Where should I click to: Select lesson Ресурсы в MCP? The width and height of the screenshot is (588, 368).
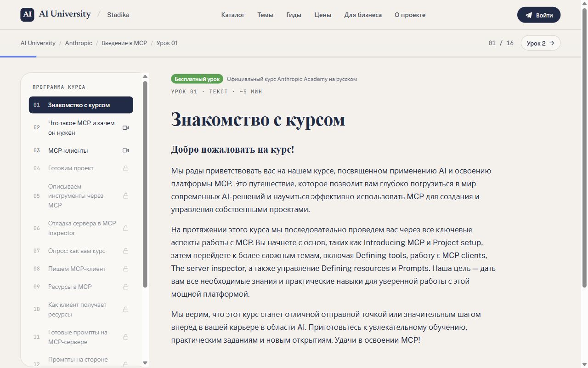81,287
